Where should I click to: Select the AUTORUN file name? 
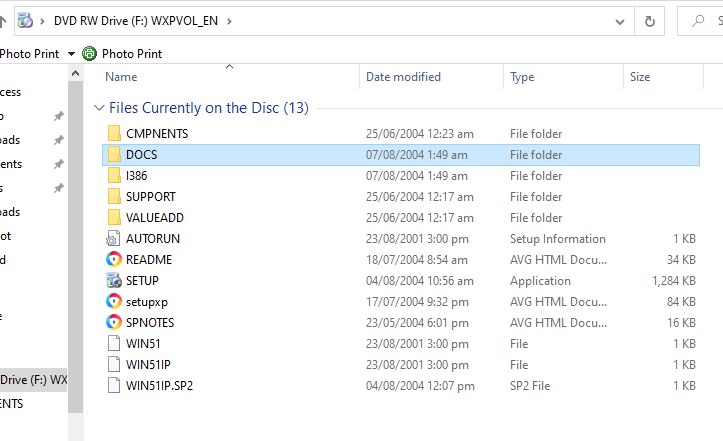pos(153,238)
